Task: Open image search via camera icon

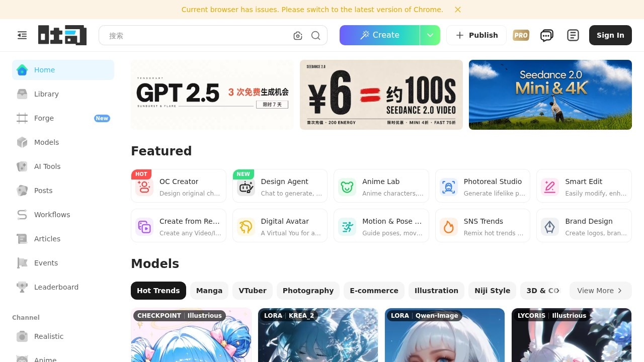Action: [x=298, y=36]
